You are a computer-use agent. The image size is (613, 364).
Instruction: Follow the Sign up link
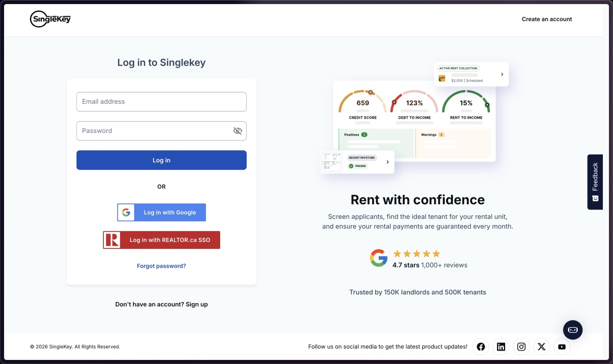[197, 304]
